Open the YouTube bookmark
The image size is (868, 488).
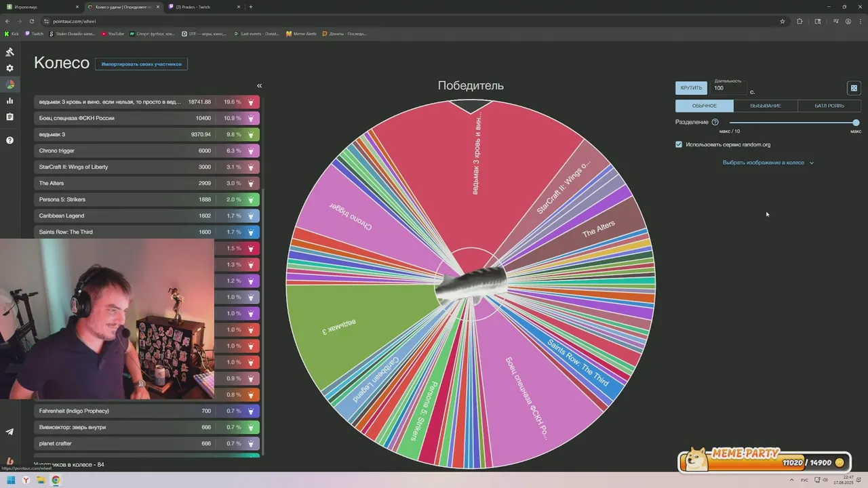(113, 33)
